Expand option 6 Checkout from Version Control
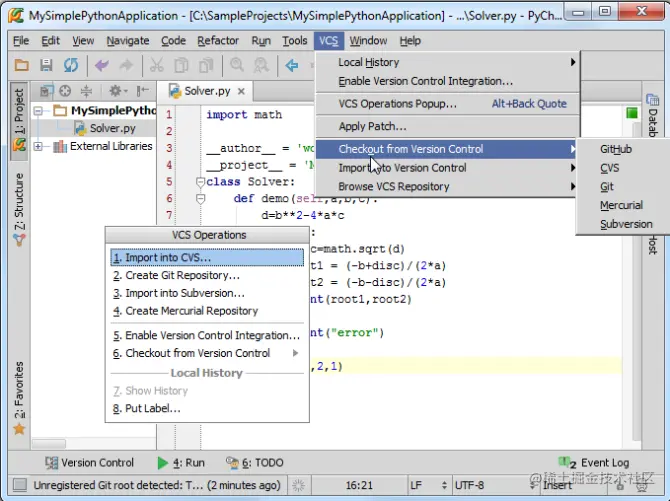This screenshot has width=670, height=501. click(x=207, y=354)
